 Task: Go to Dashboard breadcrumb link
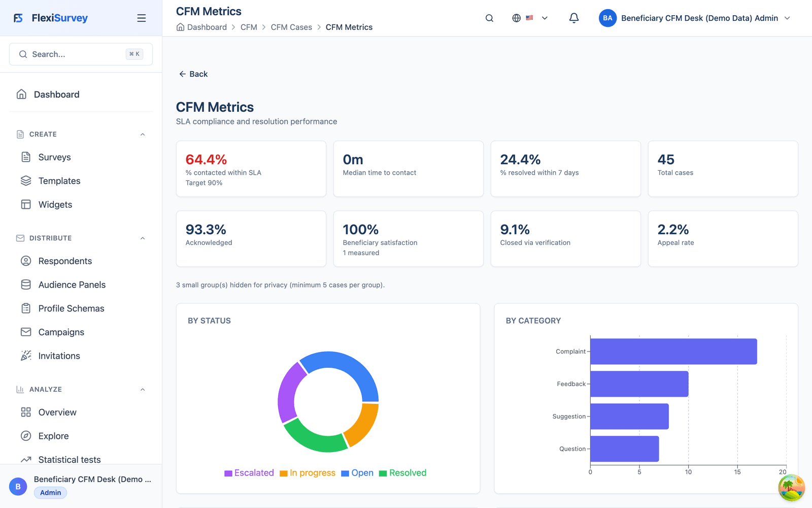pos(207,27)
